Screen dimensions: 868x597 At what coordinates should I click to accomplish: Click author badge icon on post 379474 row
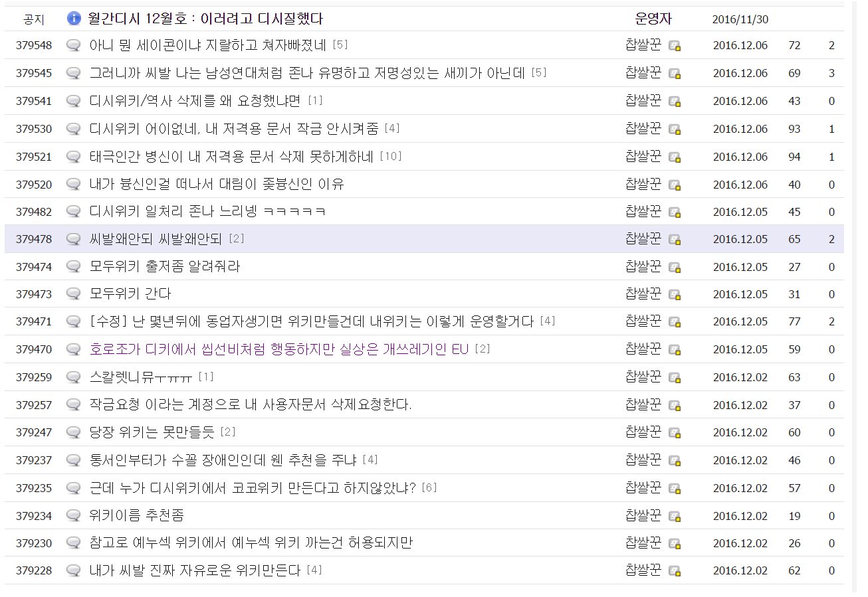point(675,267)
